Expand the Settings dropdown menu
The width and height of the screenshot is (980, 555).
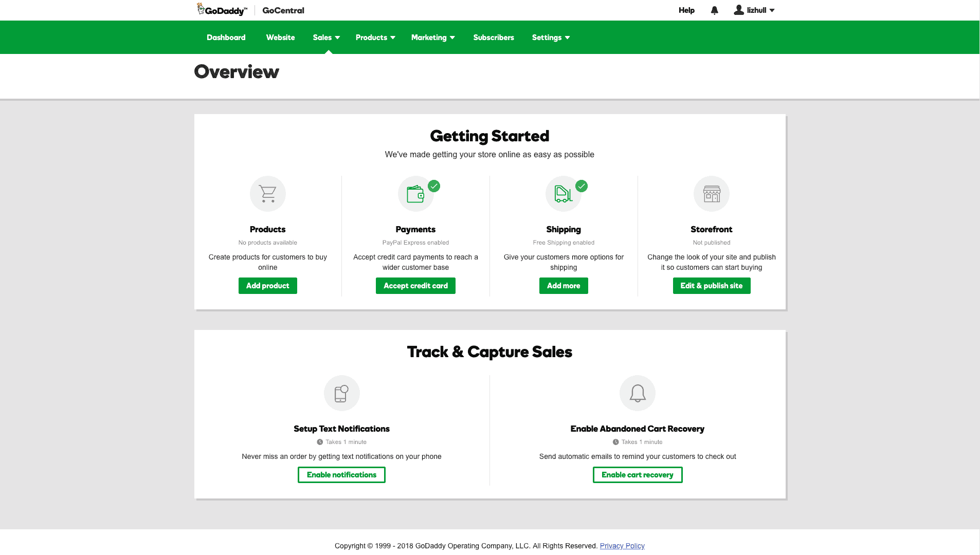pyautogui.click(x=551, y=38)
